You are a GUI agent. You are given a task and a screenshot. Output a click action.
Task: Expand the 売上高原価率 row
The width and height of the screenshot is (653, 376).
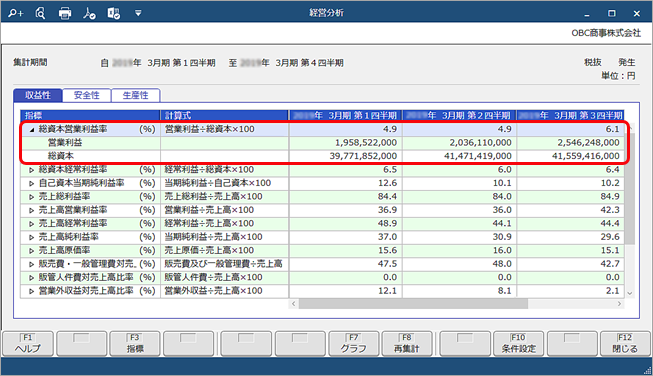tap(32, 251)
